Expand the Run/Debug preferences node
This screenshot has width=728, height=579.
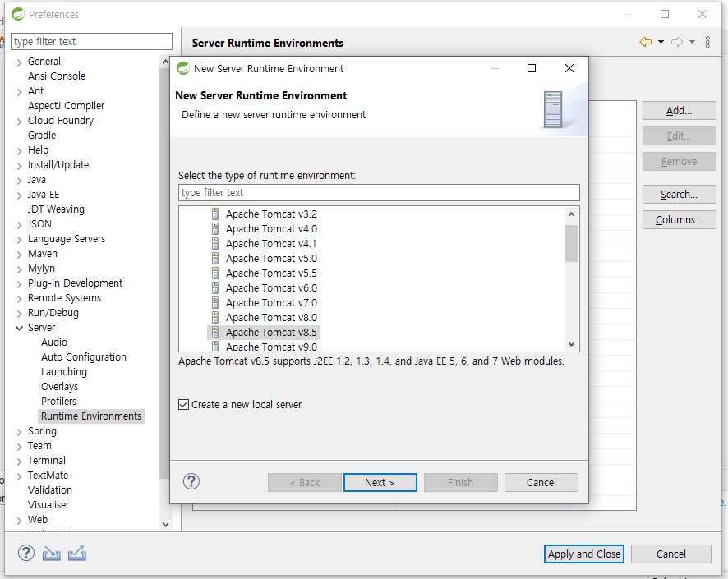19,314
